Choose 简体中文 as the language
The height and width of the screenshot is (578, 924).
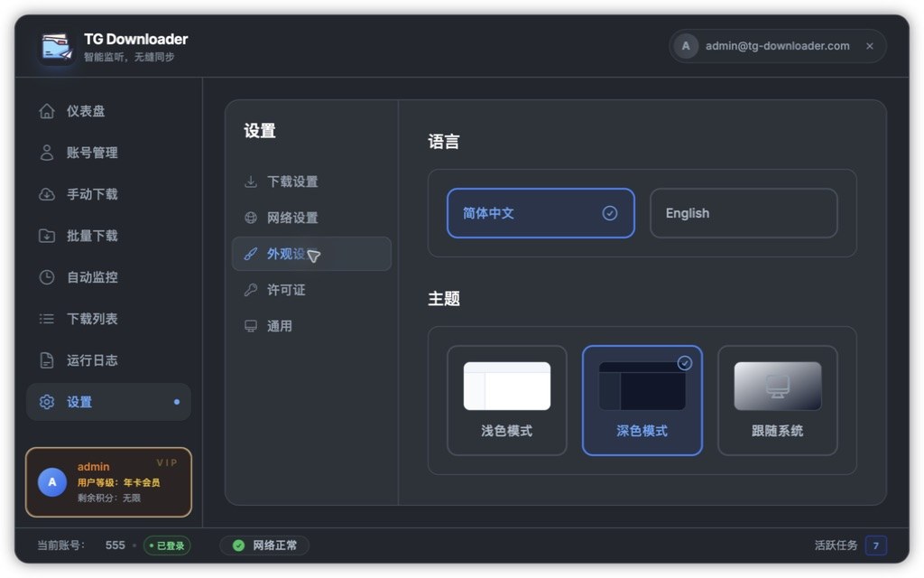pyautogui.click(x=541, y=213)
